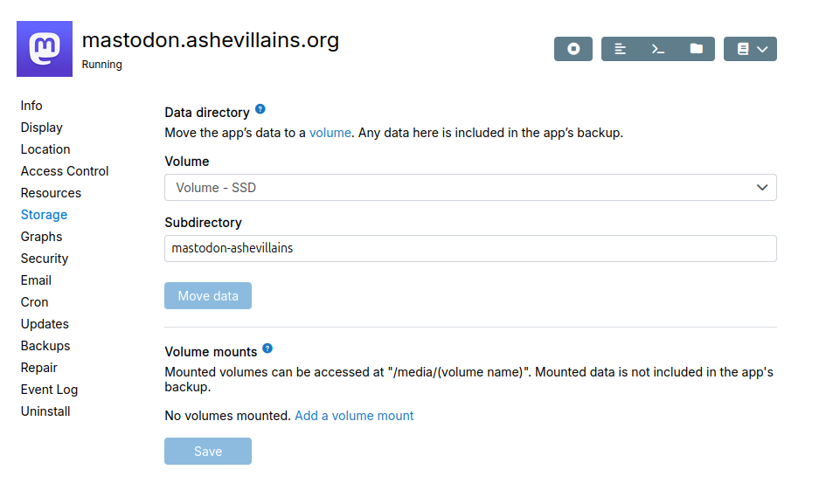Switch to Access Control settings
This screenshot has height=504, width=833.
(65, 171)
